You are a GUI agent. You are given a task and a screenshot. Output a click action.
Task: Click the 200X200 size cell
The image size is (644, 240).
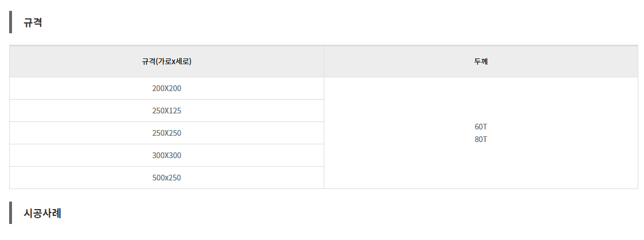pyautogui.click(x=166, y=89)
